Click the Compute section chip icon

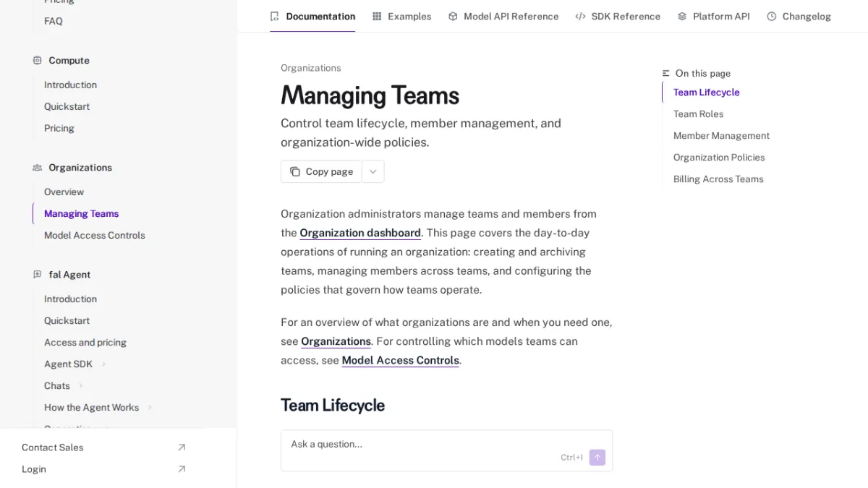click(37, 60)
